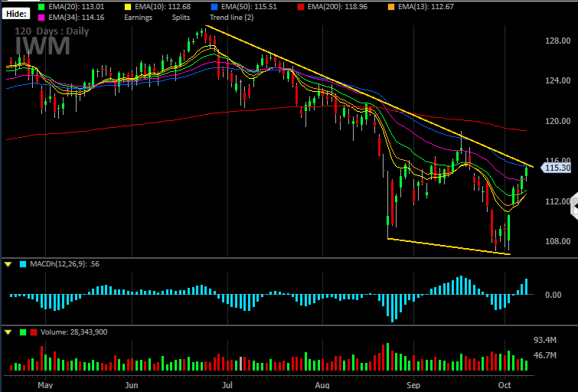Click the 93.4M volume axis label
Image resolution: width=578 pixels, height=392 pixels.
[x=545, y=340]
